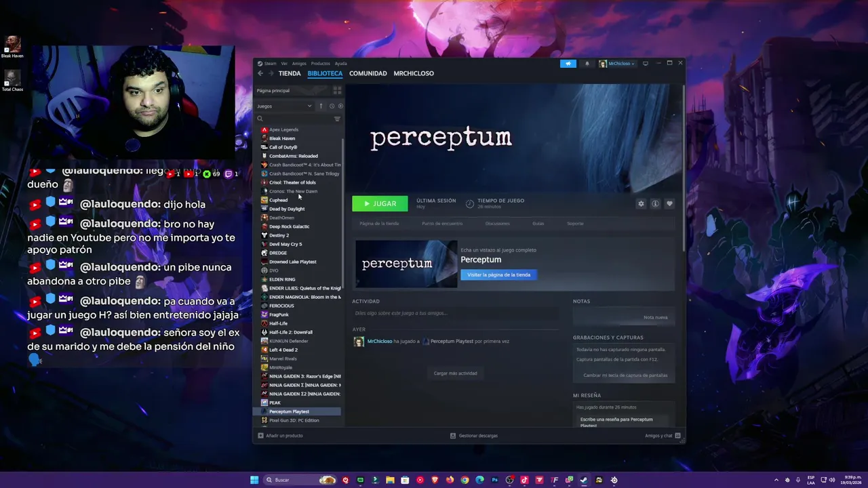Open the MRCHICLOSO profile tab
Screen dimensions: 868x488
point(414,73)
